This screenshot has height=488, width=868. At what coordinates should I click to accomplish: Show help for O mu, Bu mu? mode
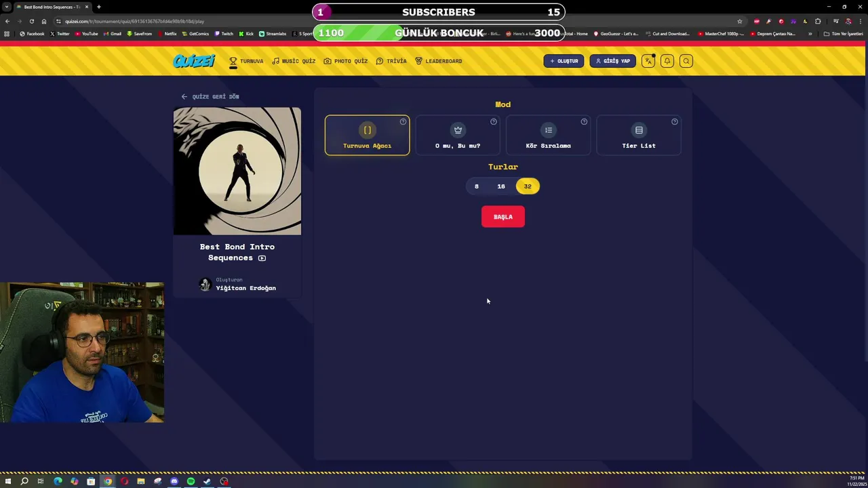click(x=494, y=122)
